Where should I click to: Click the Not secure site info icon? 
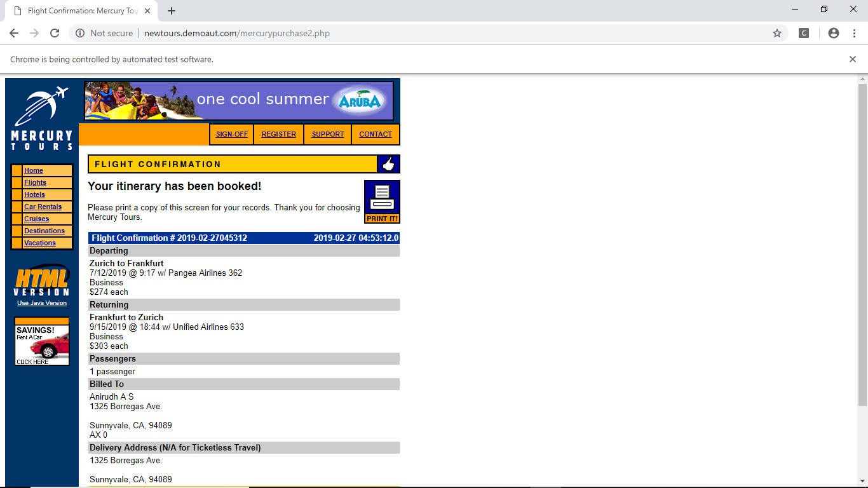tap(80, 33)
